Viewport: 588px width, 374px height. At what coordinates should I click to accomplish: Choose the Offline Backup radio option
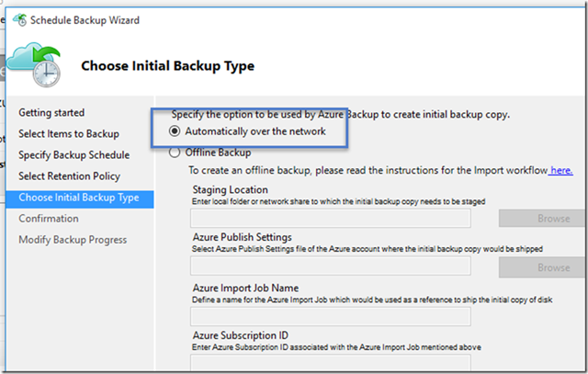point(175,153)
